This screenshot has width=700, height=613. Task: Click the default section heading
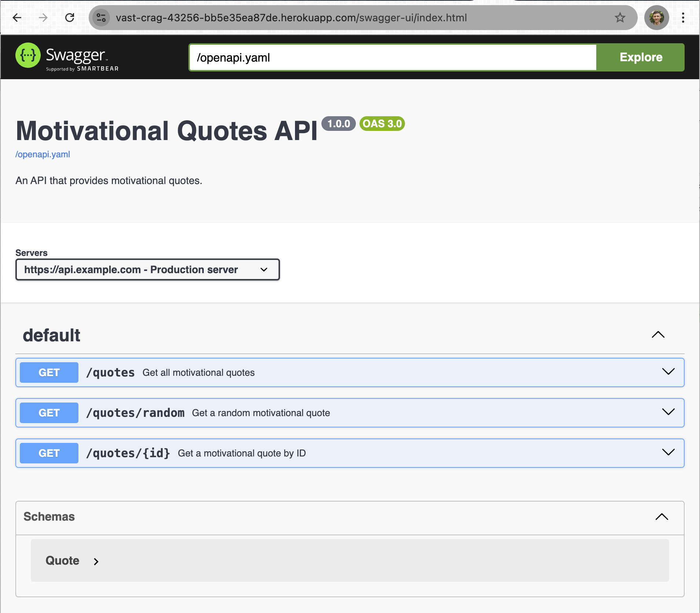51,335
